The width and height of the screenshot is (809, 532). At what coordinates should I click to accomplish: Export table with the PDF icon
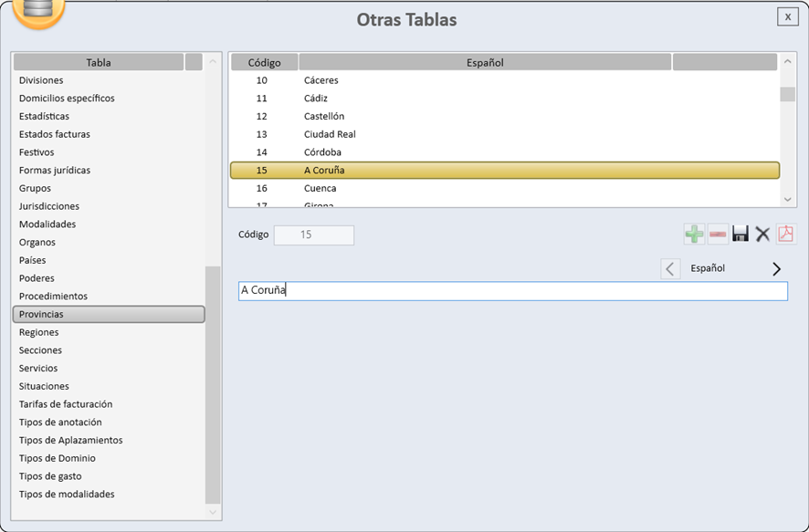pyautogui.click(x=785, y=235)
